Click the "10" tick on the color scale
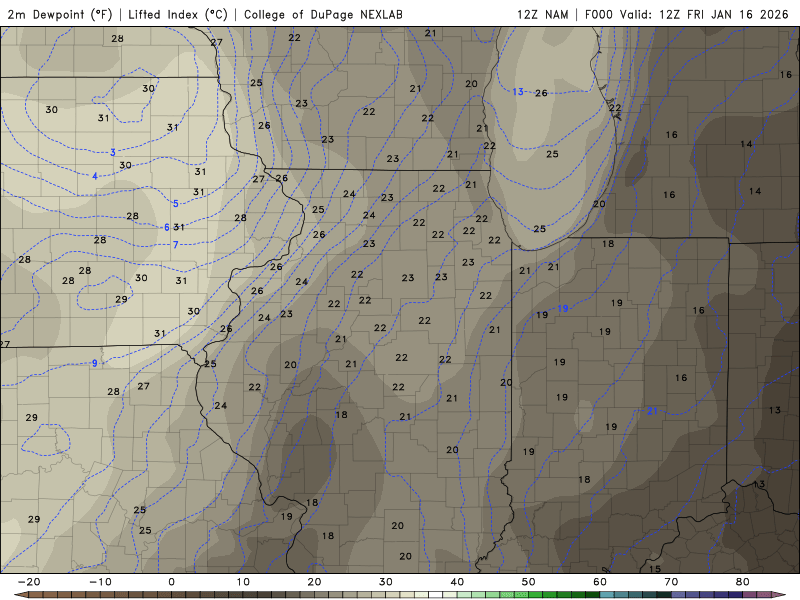The height and width of the screenshot is (600, 800). [243, 582]
